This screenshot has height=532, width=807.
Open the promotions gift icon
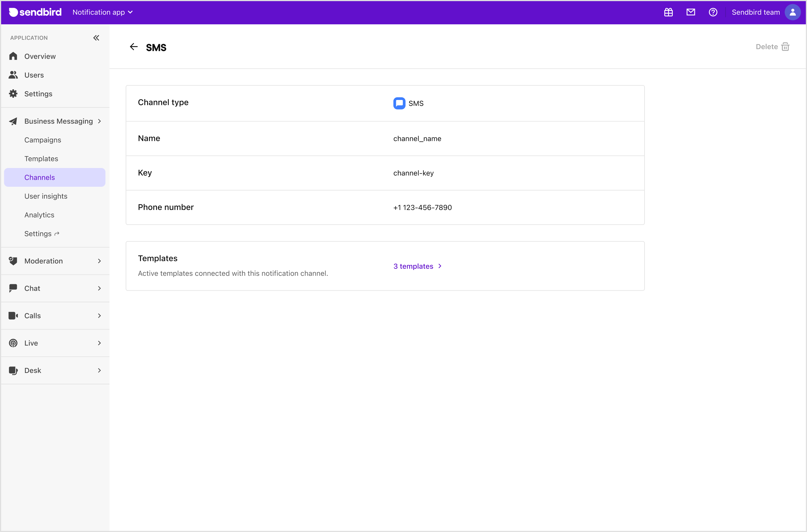(x=668, y=12)
